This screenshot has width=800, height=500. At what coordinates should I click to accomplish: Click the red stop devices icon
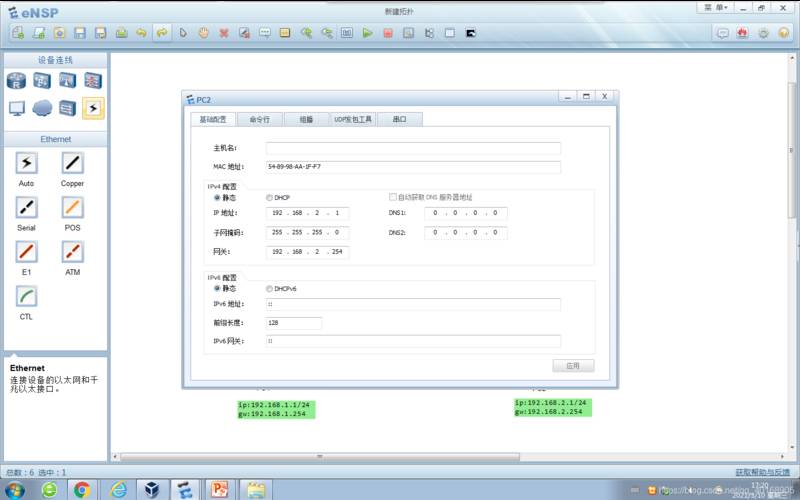(388, 33)
